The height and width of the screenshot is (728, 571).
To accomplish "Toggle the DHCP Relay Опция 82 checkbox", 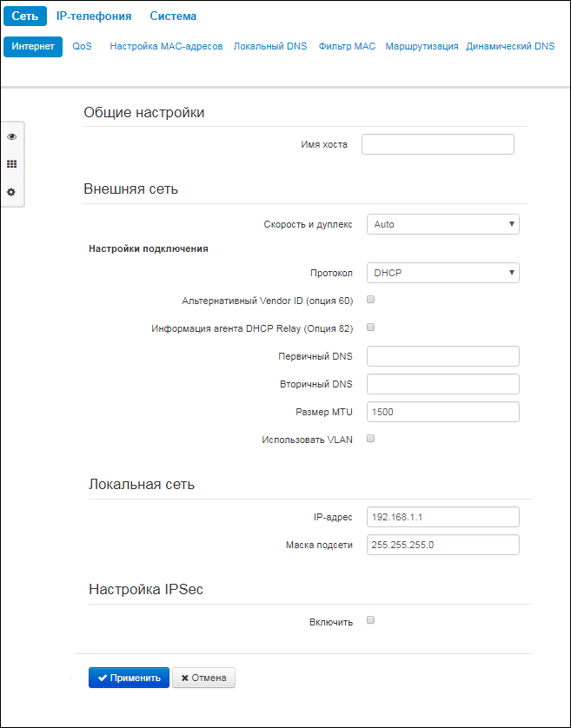I will pyautogui.click(x=371, y=328).
